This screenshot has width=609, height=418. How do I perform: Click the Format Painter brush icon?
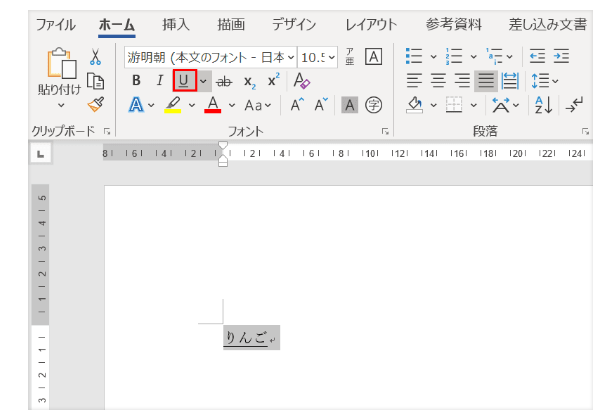coord(95,104)
